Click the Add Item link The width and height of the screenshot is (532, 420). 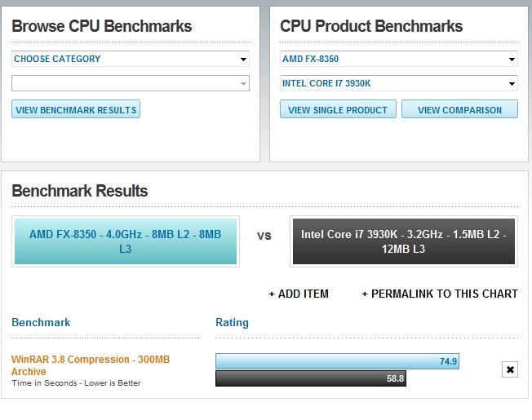(299, 294)
